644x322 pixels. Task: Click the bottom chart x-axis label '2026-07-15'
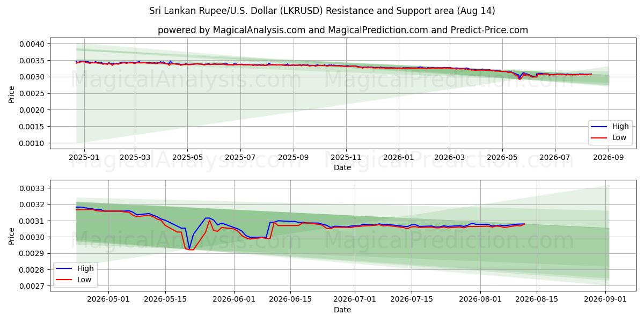[412, 301]
